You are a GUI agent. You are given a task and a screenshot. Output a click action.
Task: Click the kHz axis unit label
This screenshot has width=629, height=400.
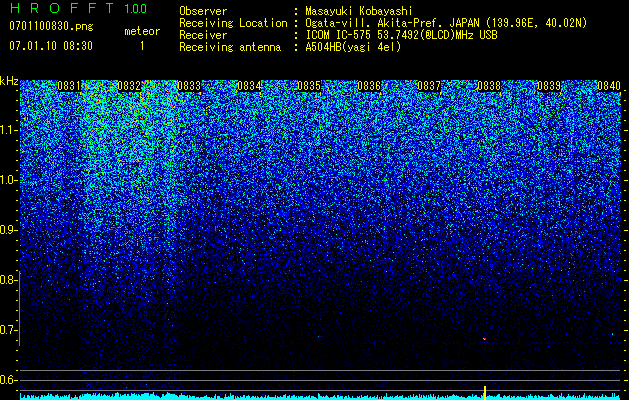point(9,81)
